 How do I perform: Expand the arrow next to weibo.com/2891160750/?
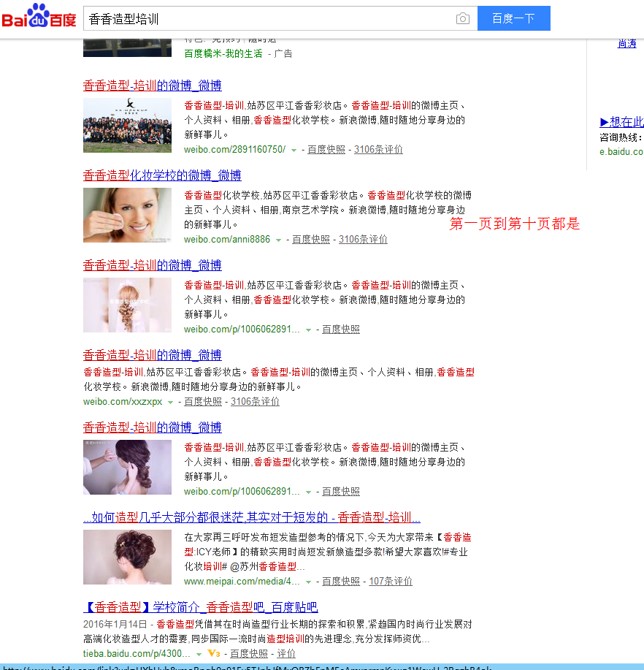pyautogui.click(x=294, y=150)
